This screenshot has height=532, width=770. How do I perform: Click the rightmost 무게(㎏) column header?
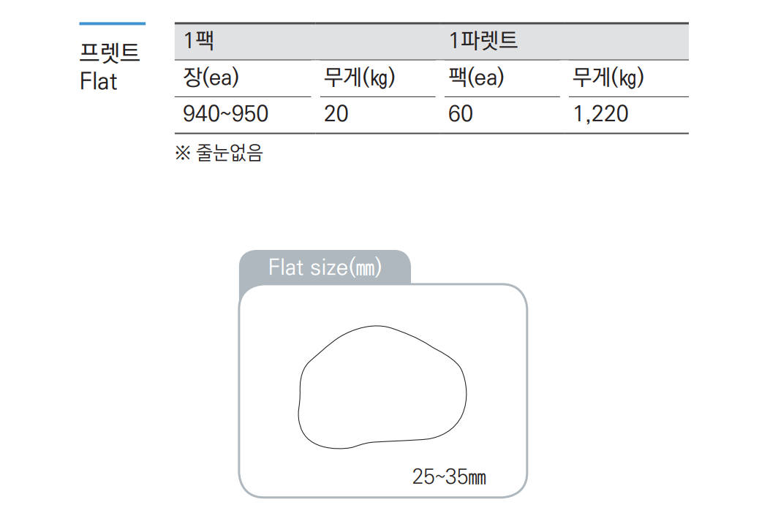click(x=608, y=77)
